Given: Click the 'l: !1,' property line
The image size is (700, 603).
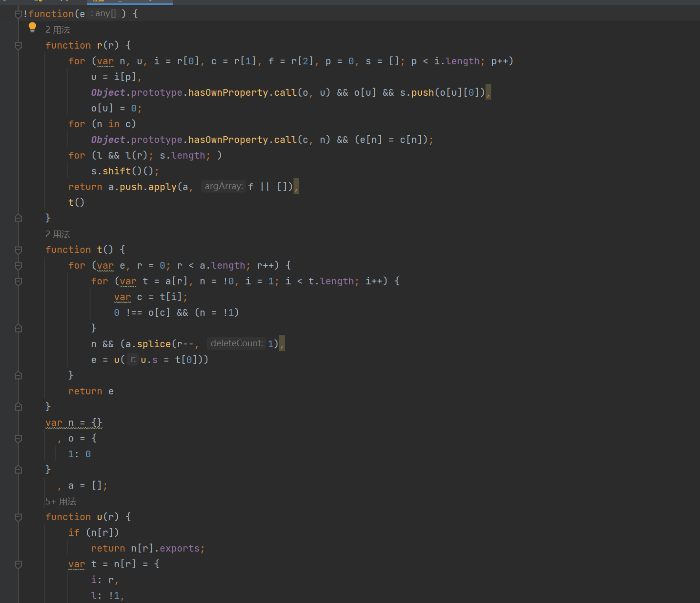Looking at the screenshot, I should pyautogui.click(x=108, y=595).
